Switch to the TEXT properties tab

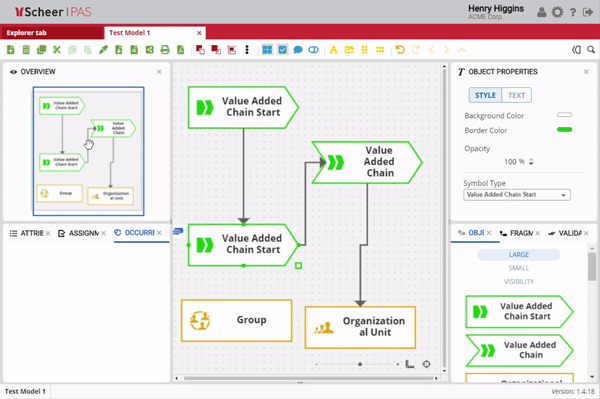pos(516,95)
